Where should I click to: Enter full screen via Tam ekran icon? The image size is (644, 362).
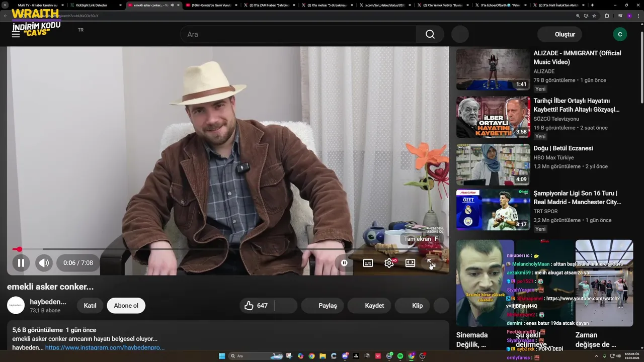coord(431,263)
